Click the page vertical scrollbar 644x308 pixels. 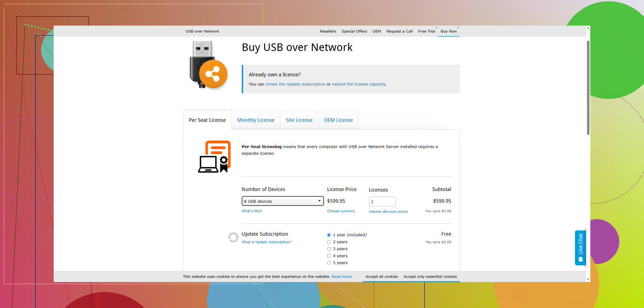pyautogui.click(x=588, y=88)
